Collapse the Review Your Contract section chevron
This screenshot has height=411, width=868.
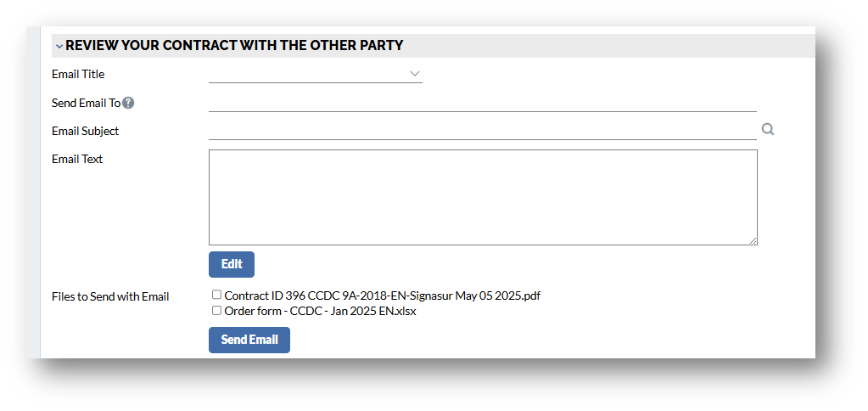click(x=59, y=46)
